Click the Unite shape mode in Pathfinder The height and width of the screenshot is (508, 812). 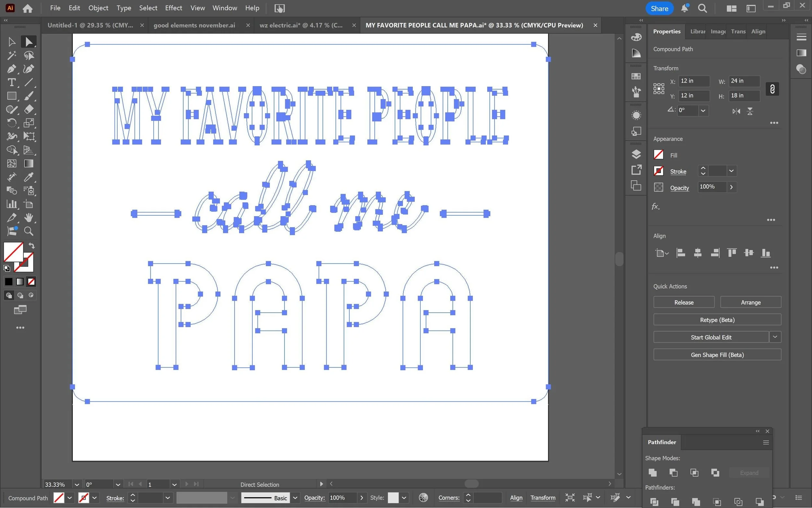coord(653,472)
